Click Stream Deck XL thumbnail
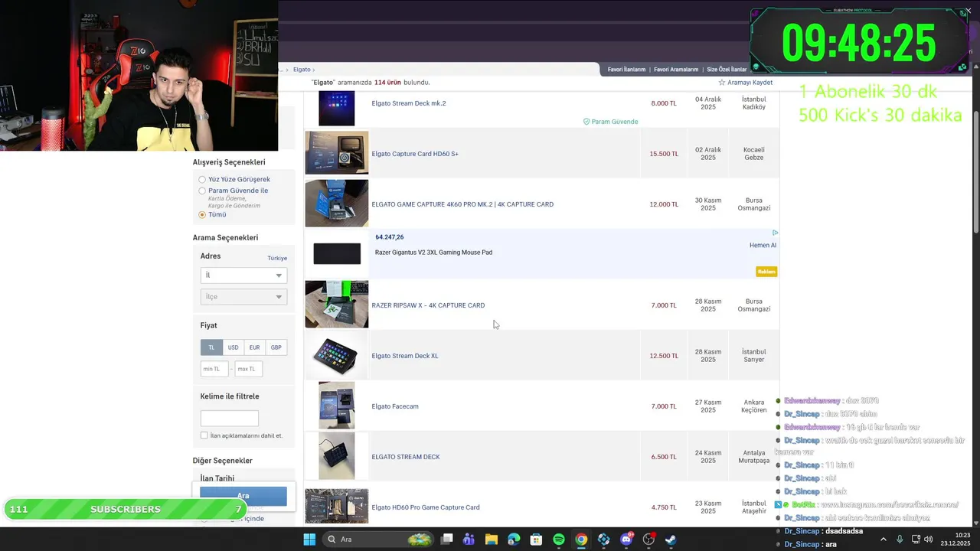 (x=337, y=355)
